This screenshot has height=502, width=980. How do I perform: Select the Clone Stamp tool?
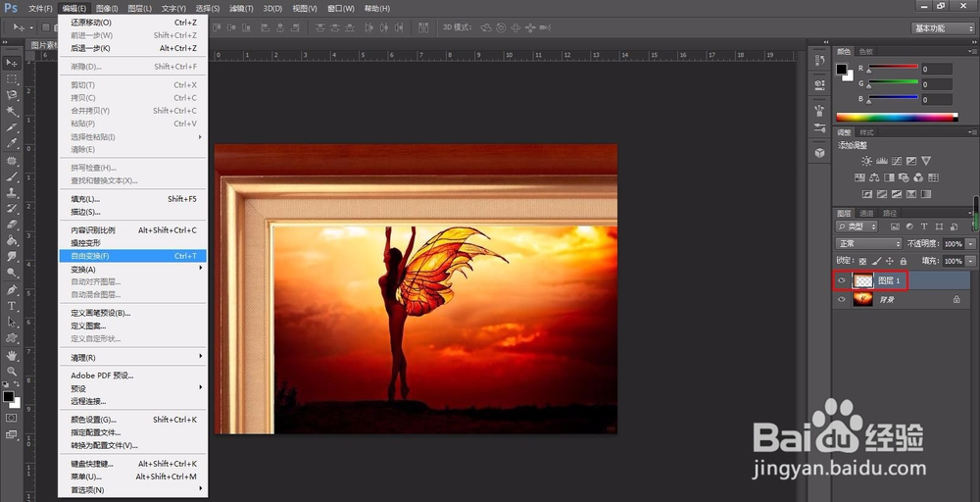pyautogui.click(x=11, y=192)
